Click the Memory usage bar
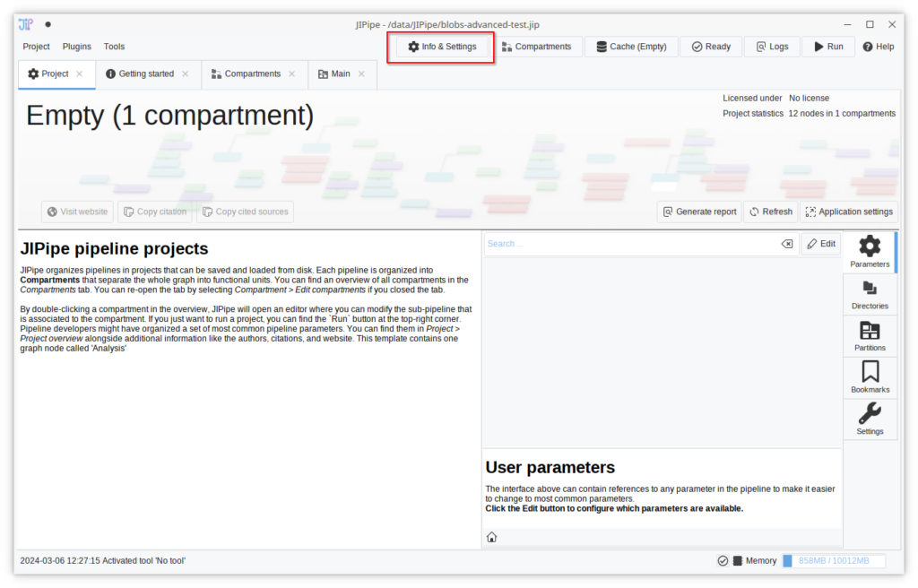Viewport: 918px width, 588px height. [833, 561]
